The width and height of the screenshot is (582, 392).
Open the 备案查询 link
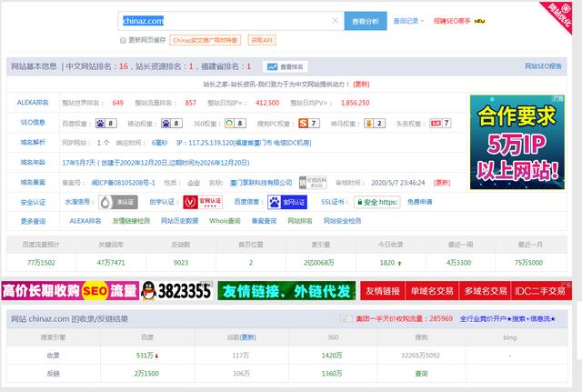264,221
